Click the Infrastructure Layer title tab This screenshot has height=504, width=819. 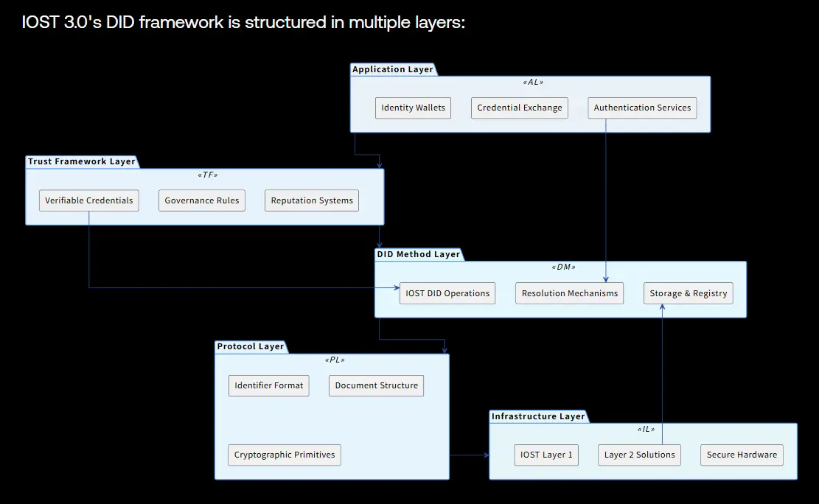tap(538, 417)
